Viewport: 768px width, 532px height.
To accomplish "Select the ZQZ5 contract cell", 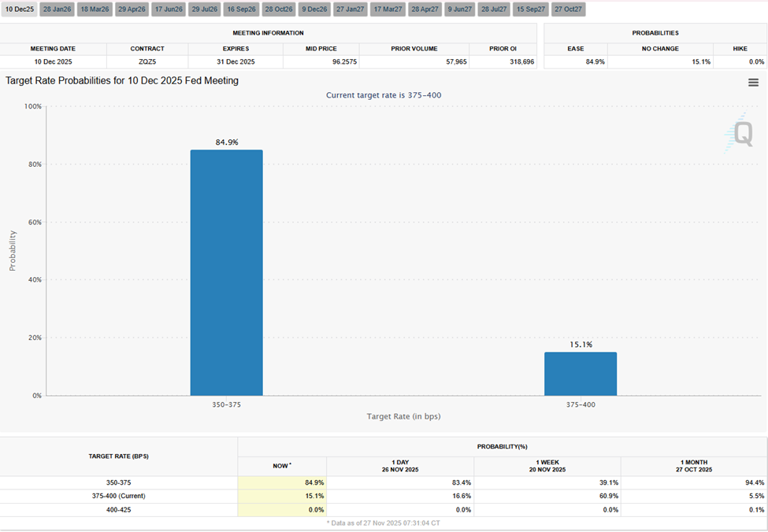I will (147, 61).
